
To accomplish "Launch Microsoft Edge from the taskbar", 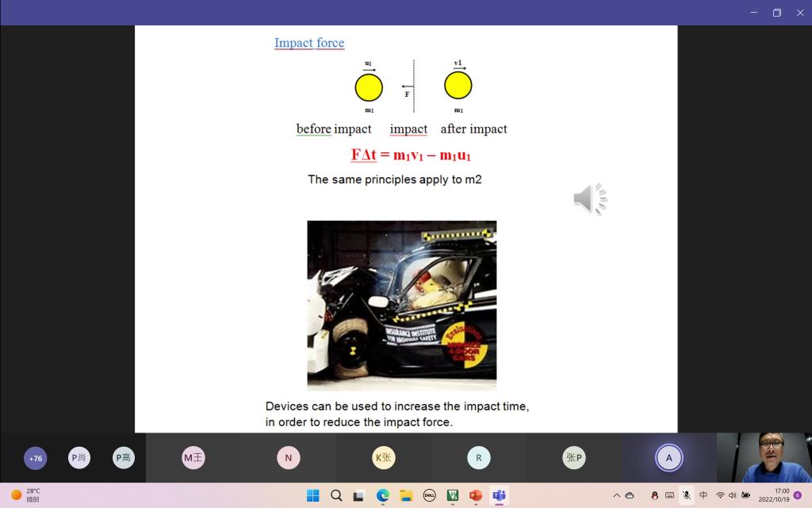I will (383, 495).
